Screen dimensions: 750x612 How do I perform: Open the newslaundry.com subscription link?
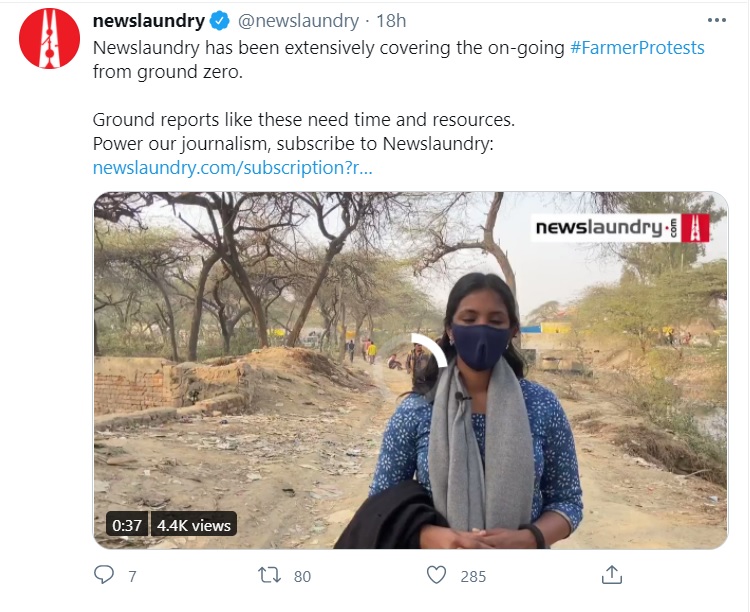pos(232,167)
